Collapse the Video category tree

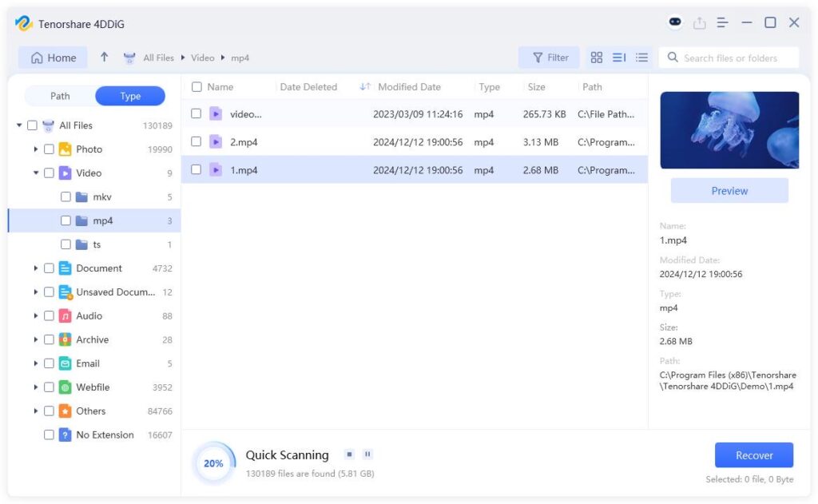(35, 173)
